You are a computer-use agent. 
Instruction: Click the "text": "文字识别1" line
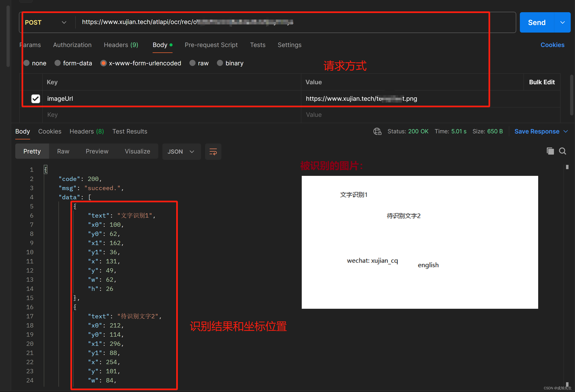tap(122, 216)
